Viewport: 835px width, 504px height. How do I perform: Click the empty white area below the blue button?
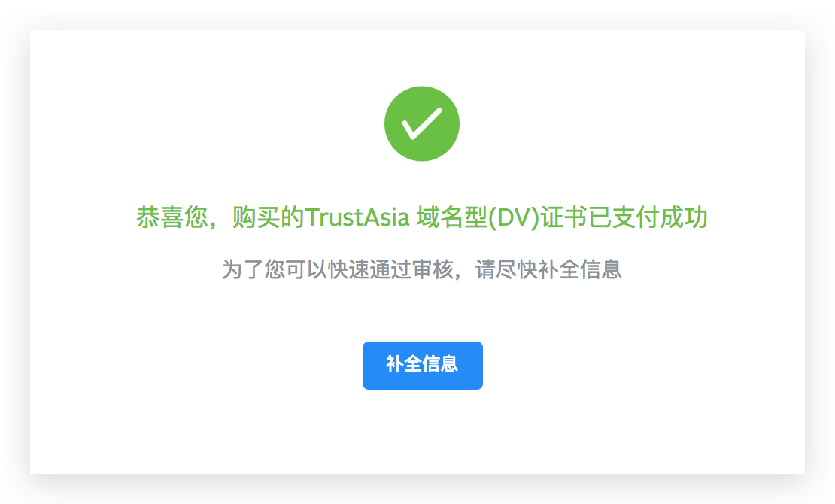click(422, 432)
